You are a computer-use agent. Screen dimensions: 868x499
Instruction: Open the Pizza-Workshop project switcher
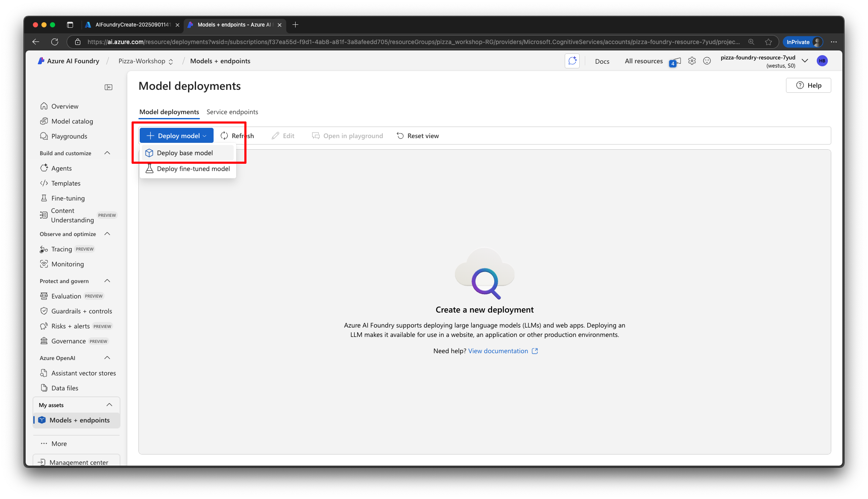tap(146, 61)
